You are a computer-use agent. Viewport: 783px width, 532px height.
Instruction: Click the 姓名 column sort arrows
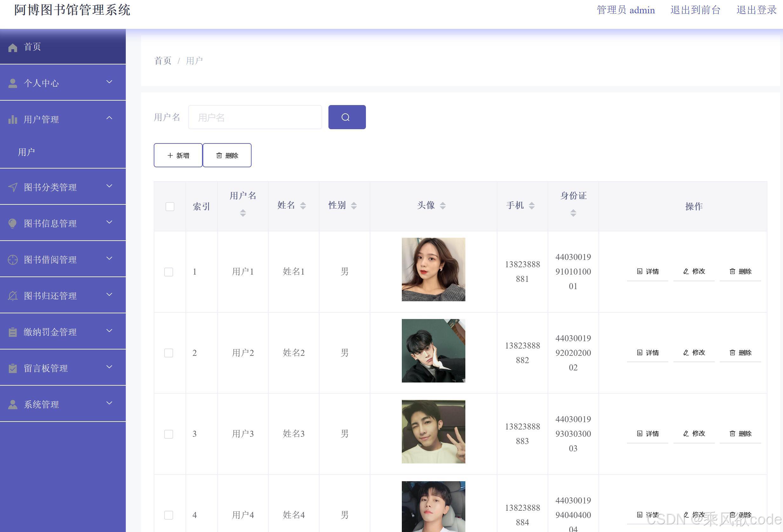pos(303,205)
